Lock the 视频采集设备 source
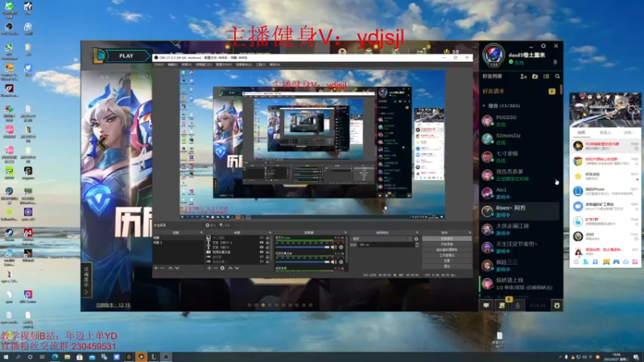The image size is (644, 362). 267,252
